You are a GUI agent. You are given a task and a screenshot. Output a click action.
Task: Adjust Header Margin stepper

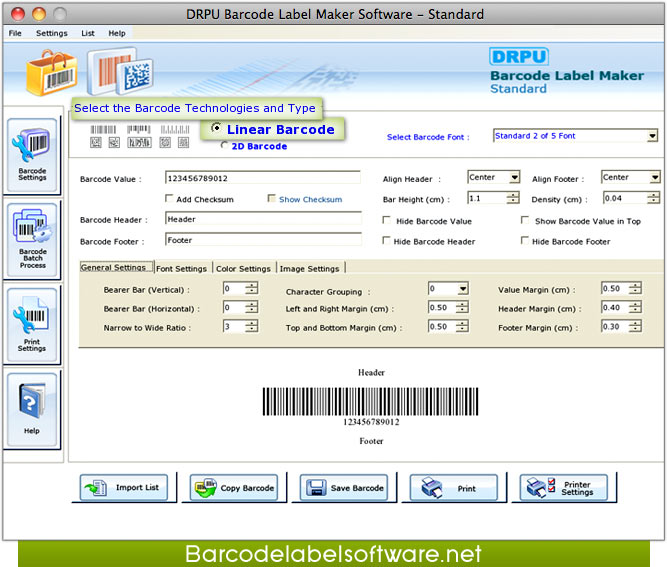coord(635,307)
